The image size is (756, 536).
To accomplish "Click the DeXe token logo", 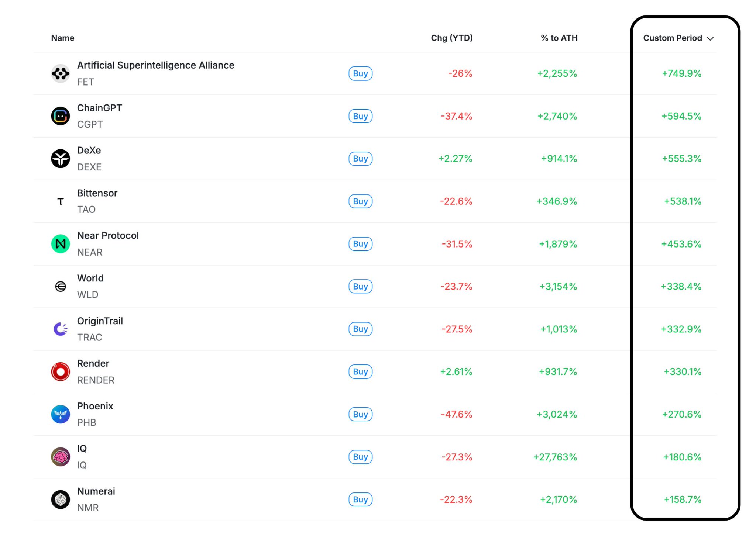I will pos(61,159).
